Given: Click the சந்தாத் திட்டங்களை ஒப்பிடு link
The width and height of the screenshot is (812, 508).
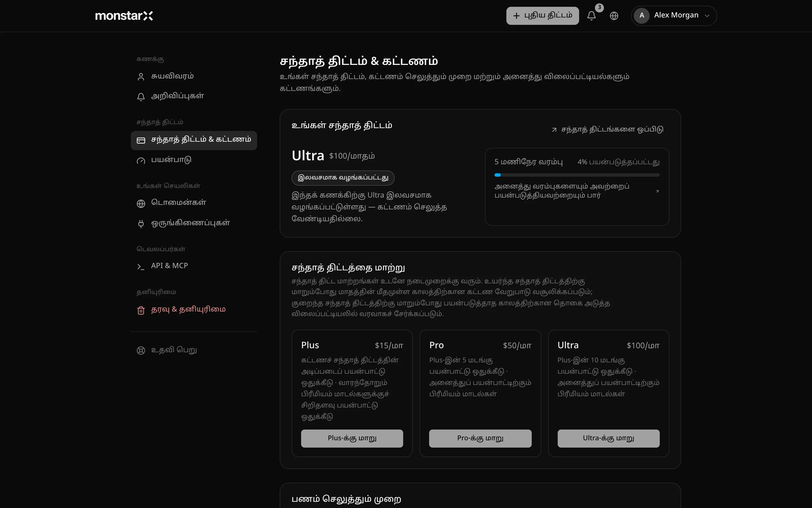Looking at the screenshot, I should tap(607, 129).
